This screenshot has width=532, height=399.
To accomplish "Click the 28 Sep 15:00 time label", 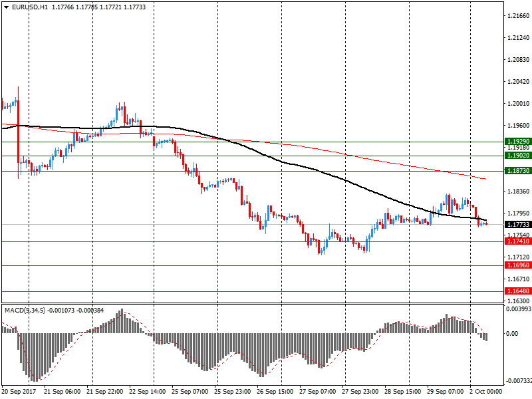I will coord(403,392).
